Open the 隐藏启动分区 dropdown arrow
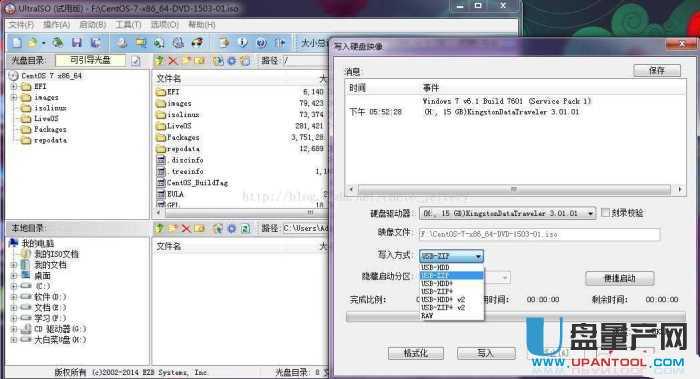 tap(504, 278)
